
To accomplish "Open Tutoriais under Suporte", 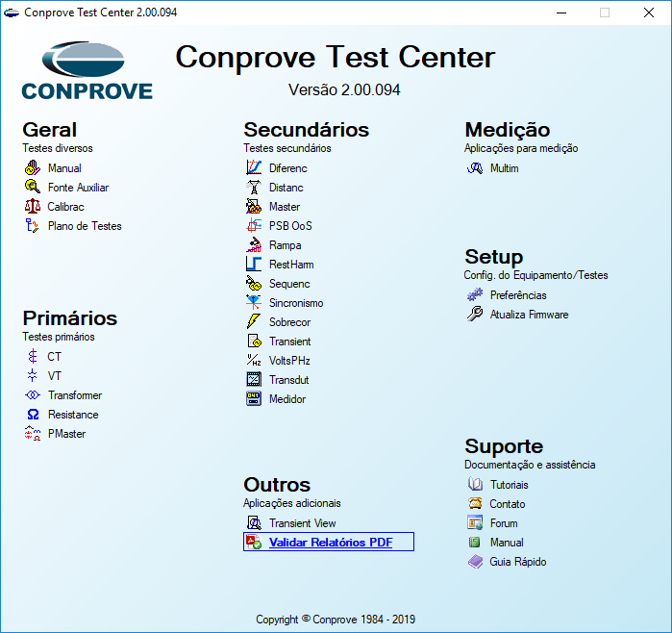I will 510,485.
